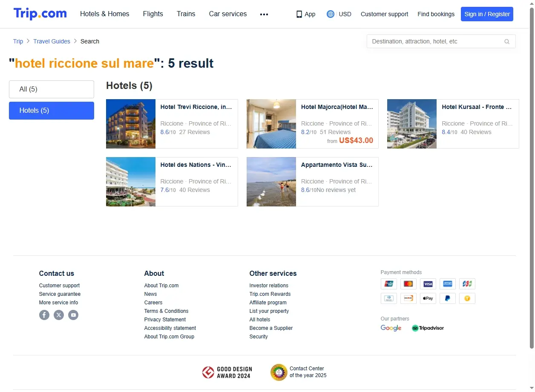The width and height of the screenshot is (535, 392).
Task: Select the Hotels (5) filter tab
Action: click(52, 111)
